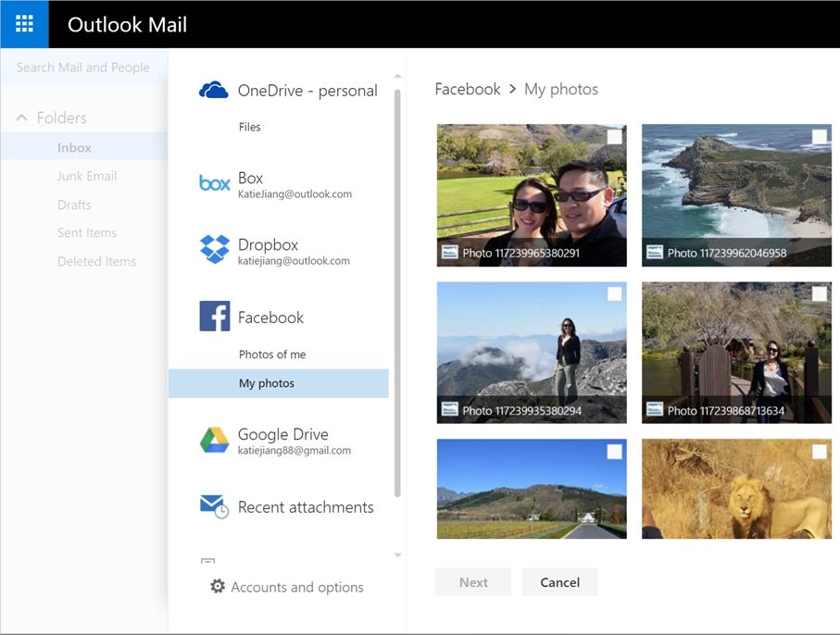Open the app launcher grid icon
The image size is (840, 635).
coord(24,24)
